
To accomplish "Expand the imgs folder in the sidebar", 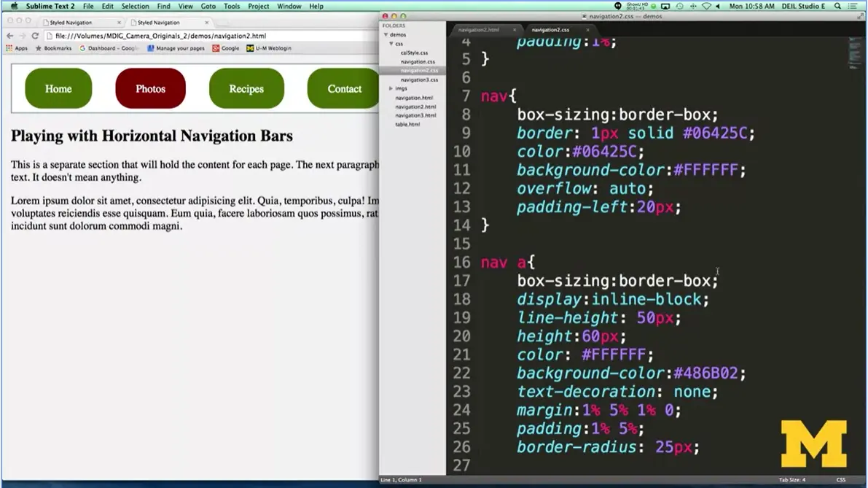I will click(391, 89).
